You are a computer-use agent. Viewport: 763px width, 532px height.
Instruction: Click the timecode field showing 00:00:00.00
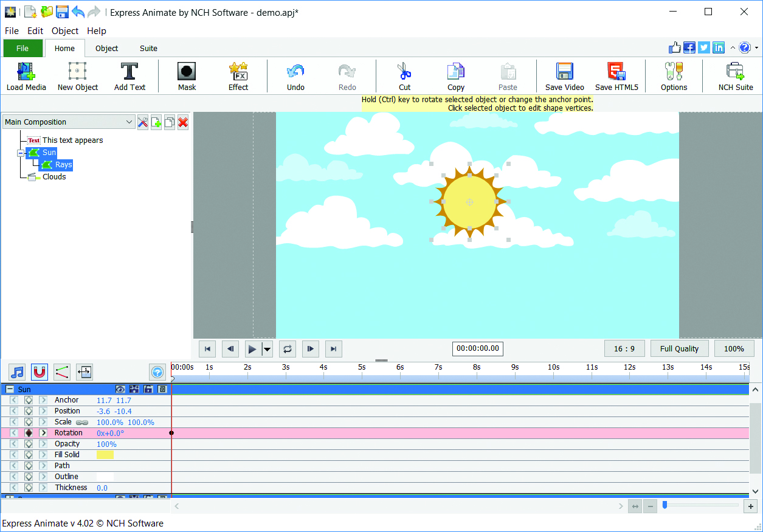click(477, 348)
